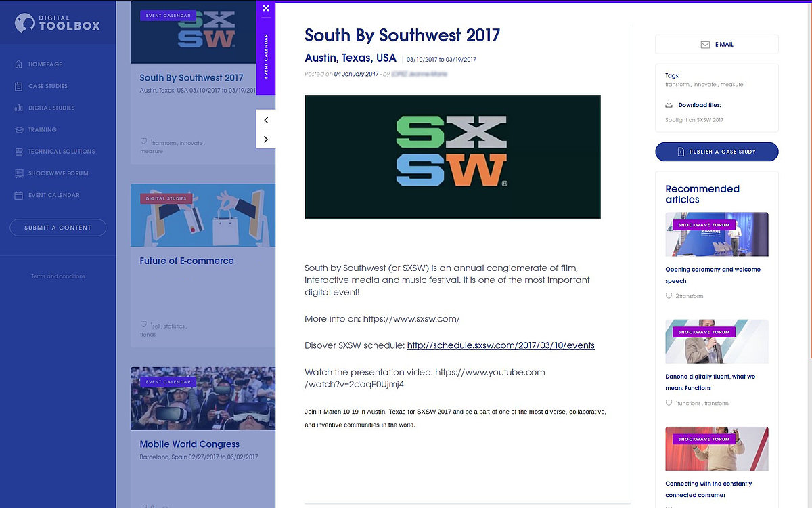This screenshot has height=508, width=812.
Task: Click Publish a Case Study button
Action: click(x=717, y=152)
